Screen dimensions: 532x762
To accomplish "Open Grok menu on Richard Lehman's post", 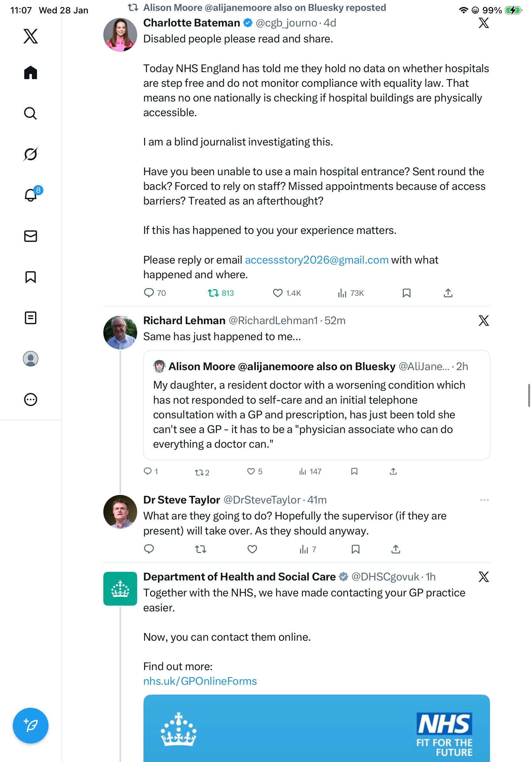I will coord(484,321).
